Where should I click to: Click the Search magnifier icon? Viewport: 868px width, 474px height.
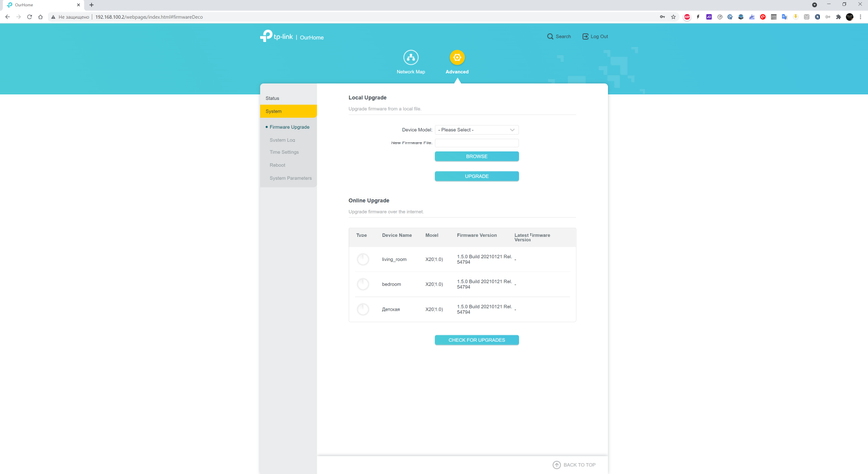tap(551, 37)
